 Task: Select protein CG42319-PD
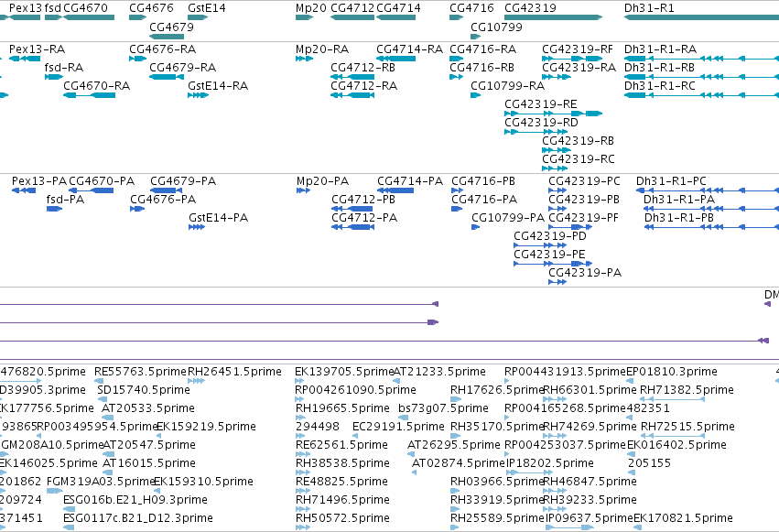550,236
